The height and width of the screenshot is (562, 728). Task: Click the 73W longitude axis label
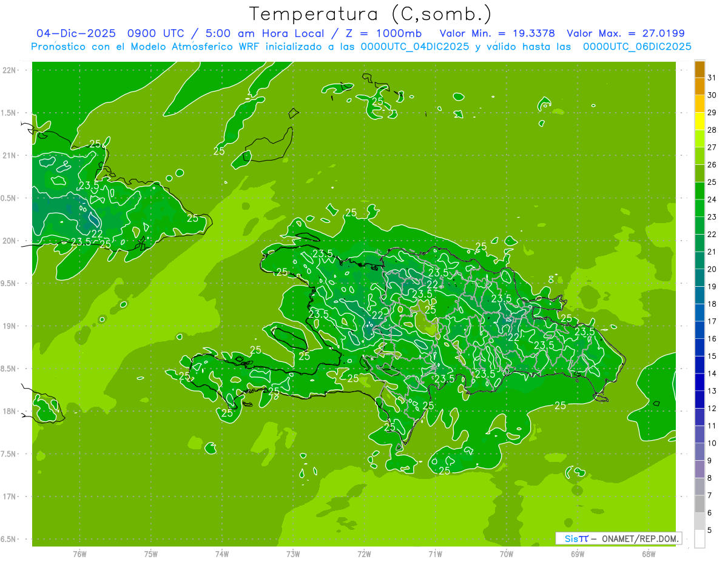[x=293, y=554]
